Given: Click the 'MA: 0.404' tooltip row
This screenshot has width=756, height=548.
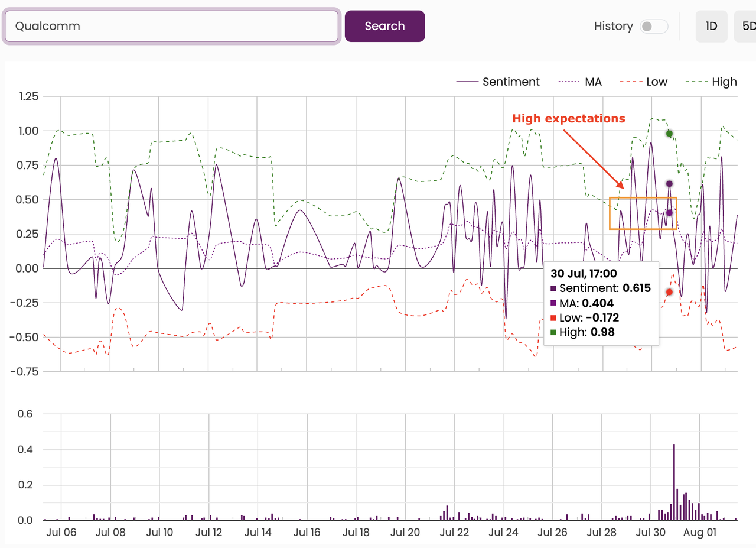Looking at the screenshot, I should 582,303.
